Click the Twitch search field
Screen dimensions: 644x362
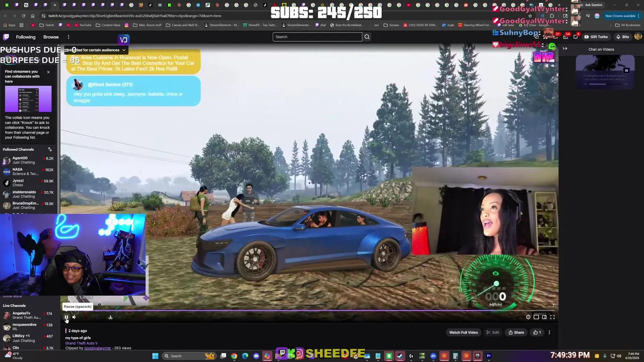[x=317, y=37]
